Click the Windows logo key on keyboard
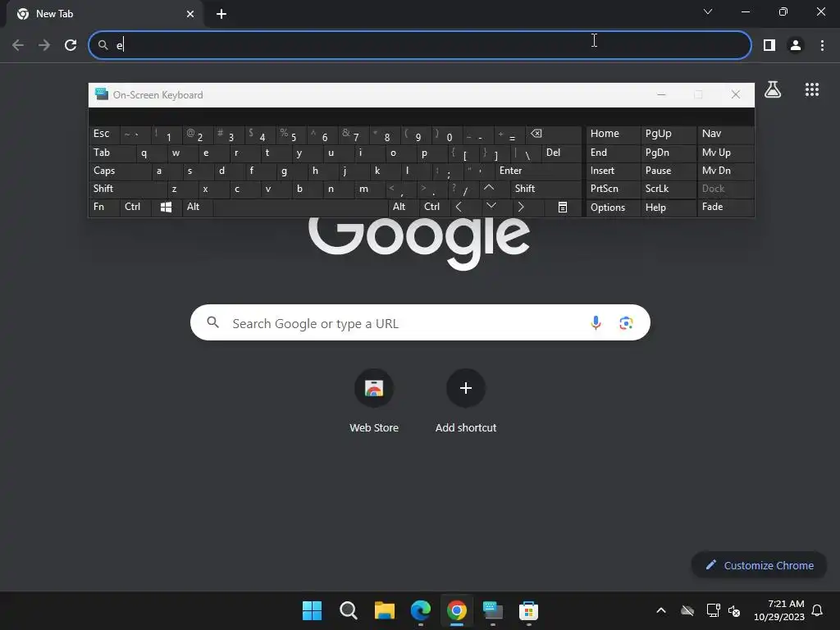 pos(166,208)
